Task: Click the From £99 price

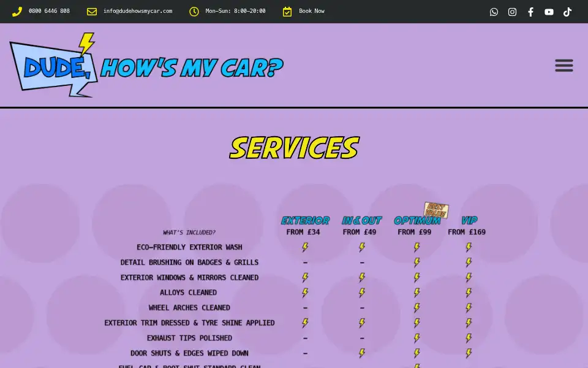Action: [x=415, y=232]
